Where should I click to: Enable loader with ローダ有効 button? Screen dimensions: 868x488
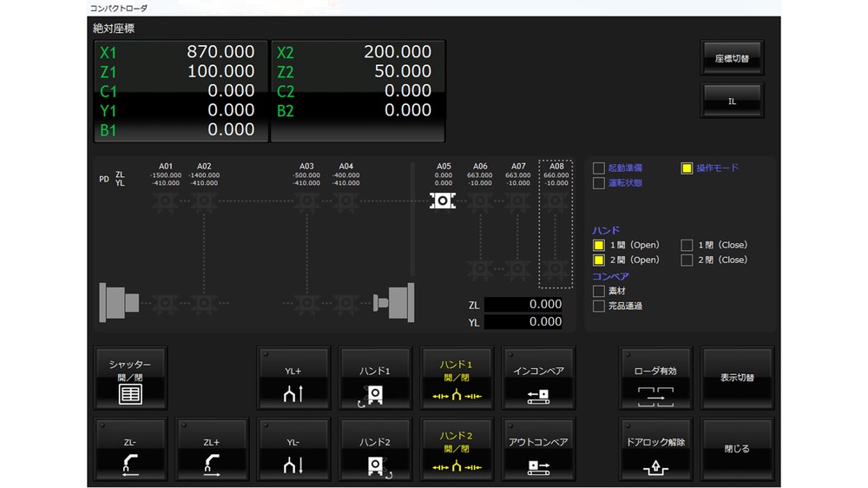655,379
